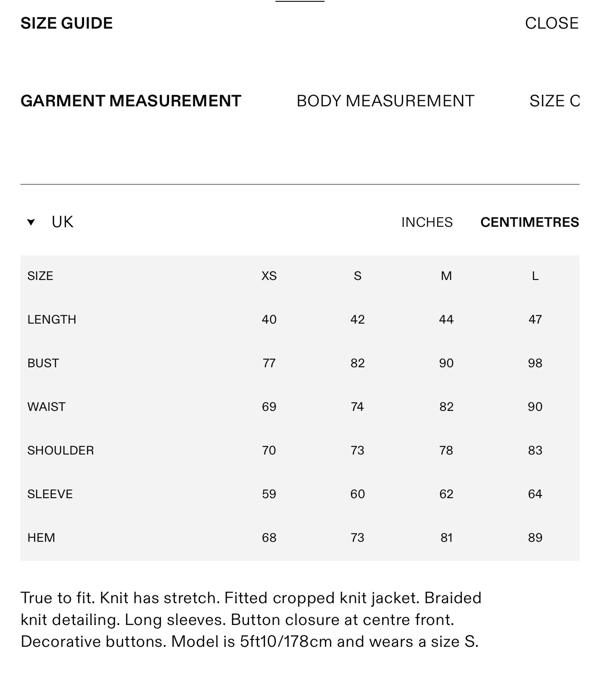
Task: Click the SLEEVE row label
Action: pyautogui.click(x=50, y=494)
